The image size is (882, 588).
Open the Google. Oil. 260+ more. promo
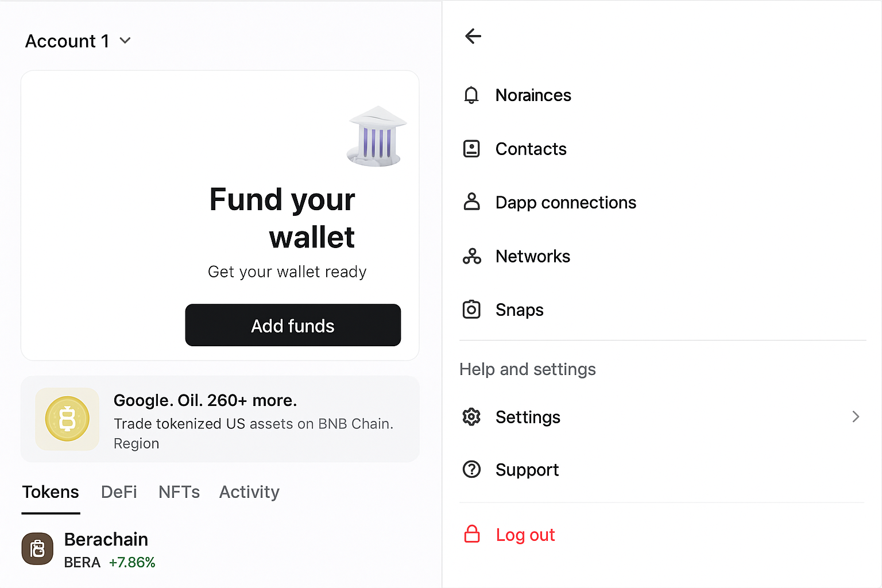(220, 419)
